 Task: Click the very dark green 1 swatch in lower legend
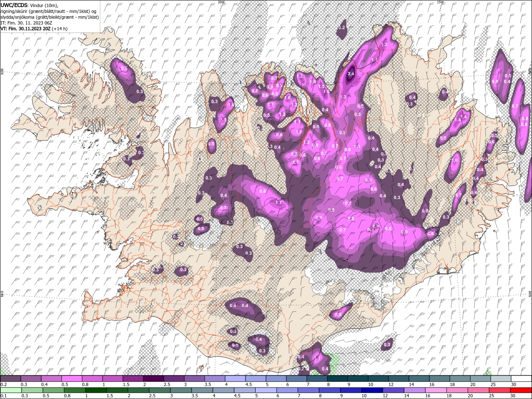(x=96, y=390)
